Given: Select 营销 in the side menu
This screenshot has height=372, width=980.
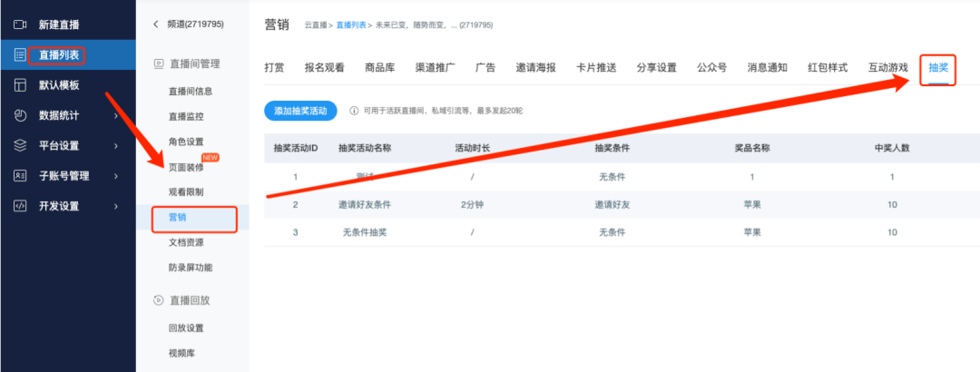Looking at the screenshot, I should point(179,218).
